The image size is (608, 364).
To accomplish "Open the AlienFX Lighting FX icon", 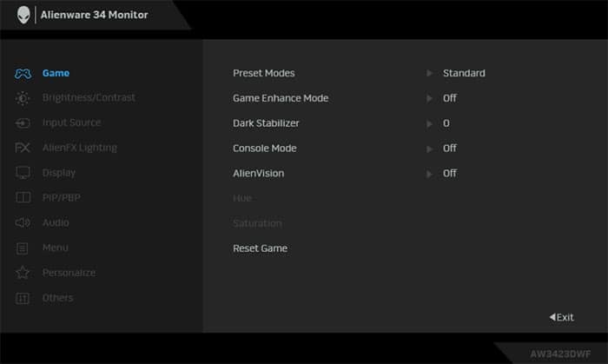I will pos(23,148).
